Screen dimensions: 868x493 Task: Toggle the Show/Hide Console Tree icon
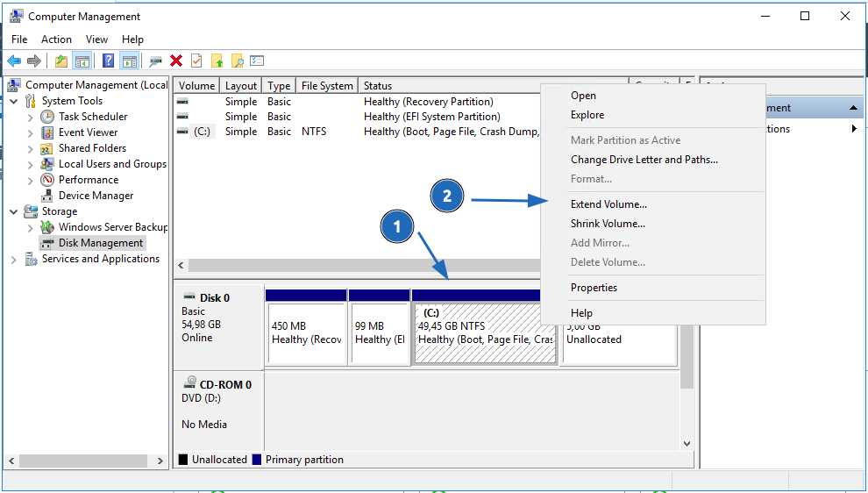click(x=82, y=61)
